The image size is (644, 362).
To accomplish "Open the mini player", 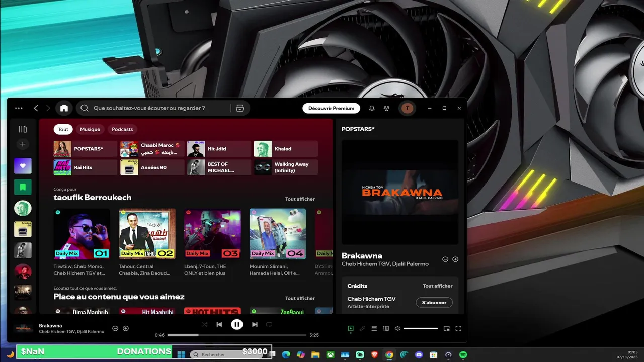I will point(447,329).
